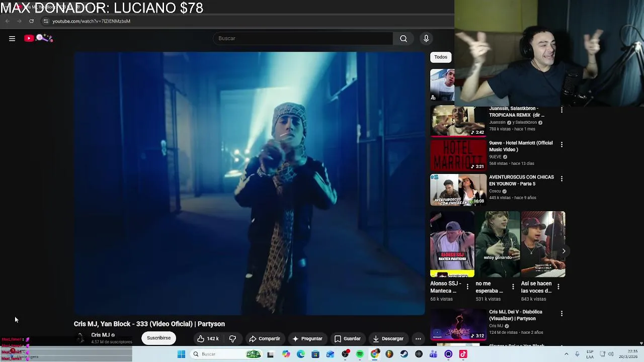This screenshot has width=644, height=362.
Task: Click the microphone tray icon
Action: pos(577,354)
